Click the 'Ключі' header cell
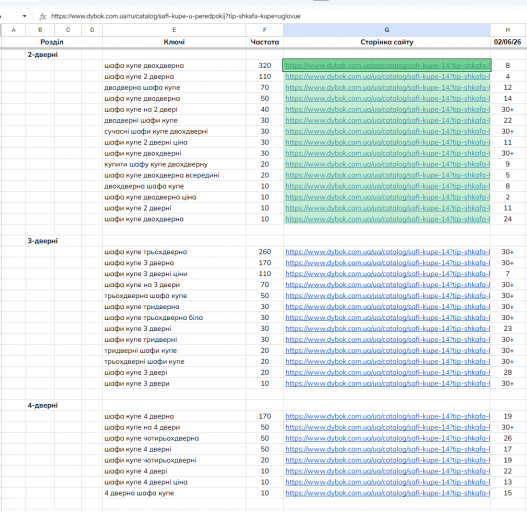This screenshot has width=527, height=512. 174,42
